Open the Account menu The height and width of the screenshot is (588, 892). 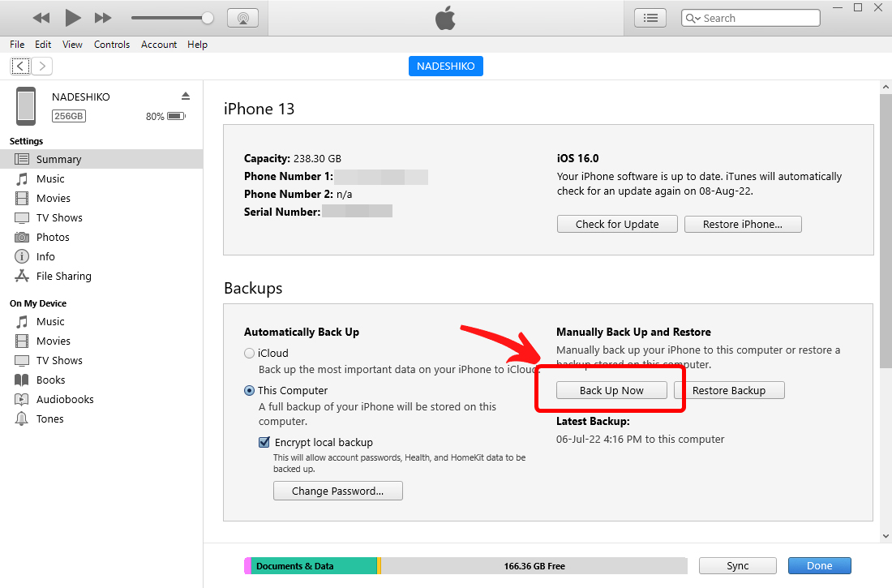tap(159, 45)
